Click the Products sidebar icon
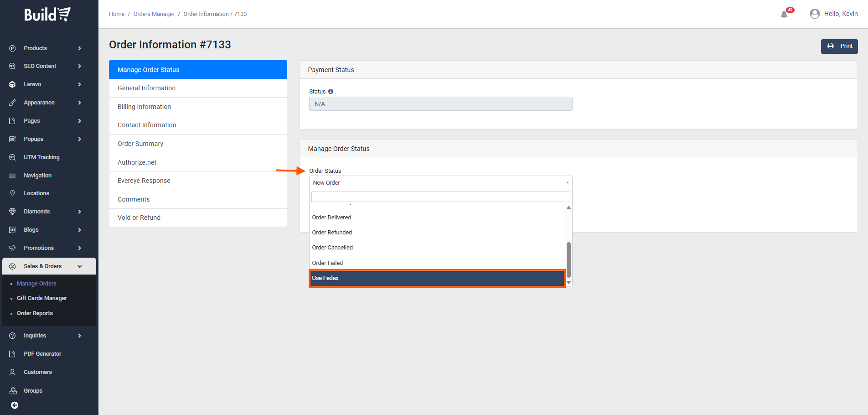This screenshot has height=415, width=868. point(12,48)
